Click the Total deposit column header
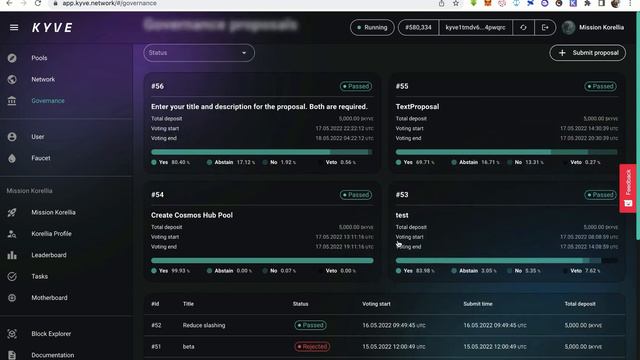The image size is (640, 360). pos(580,304)
